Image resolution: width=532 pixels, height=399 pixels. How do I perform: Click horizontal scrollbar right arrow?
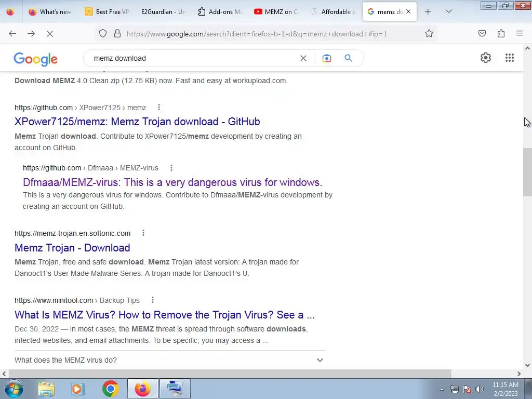pos(519,374)
